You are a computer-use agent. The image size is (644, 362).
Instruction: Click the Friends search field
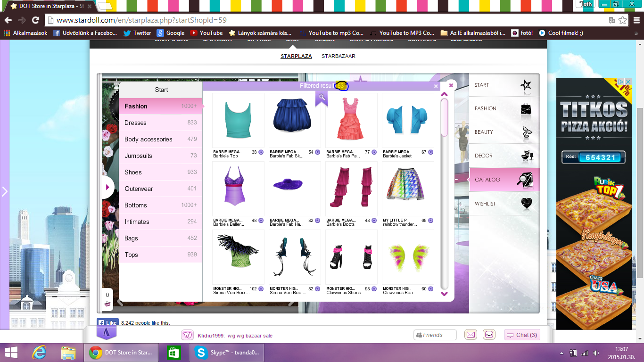tap(435, 335)
